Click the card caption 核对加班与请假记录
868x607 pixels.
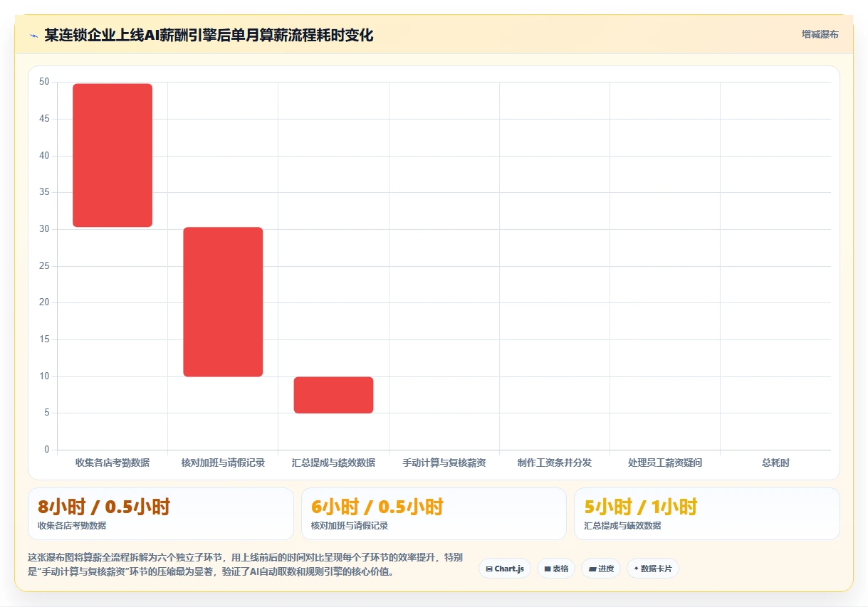[x=350, y=526]
